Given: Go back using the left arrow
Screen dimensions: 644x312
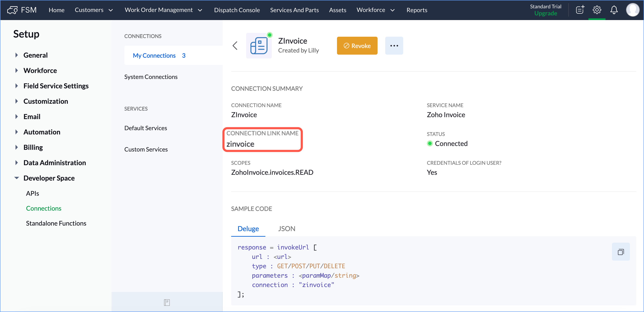Looking at the screenshot, I should coord(235,46).
